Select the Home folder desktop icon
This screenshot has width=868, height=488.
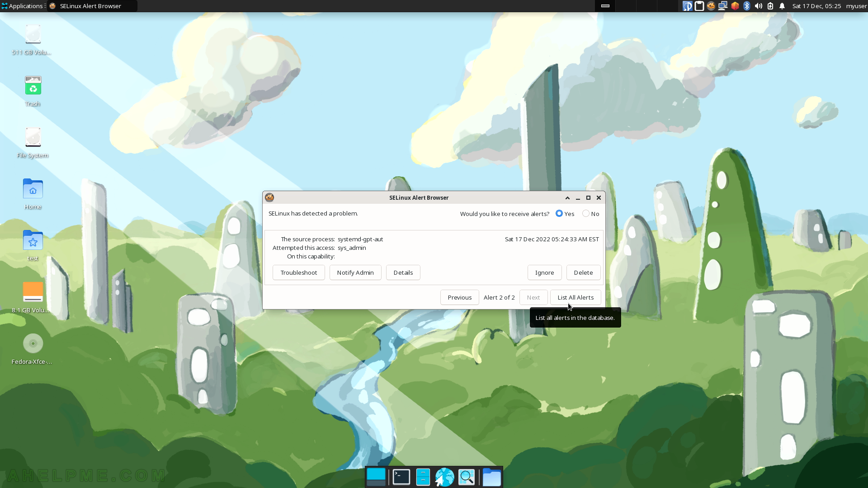pos(33,194)
